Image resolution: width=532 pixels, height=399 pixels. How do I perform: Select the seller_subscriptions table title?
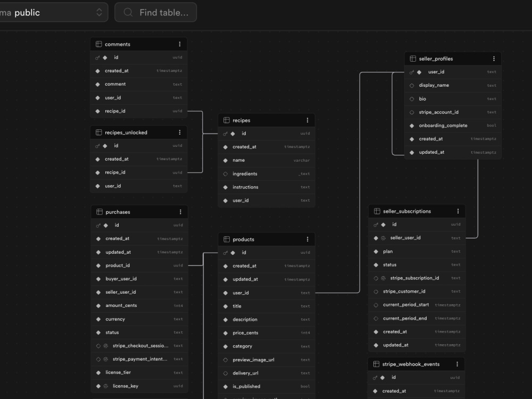[x=407, y=211]
